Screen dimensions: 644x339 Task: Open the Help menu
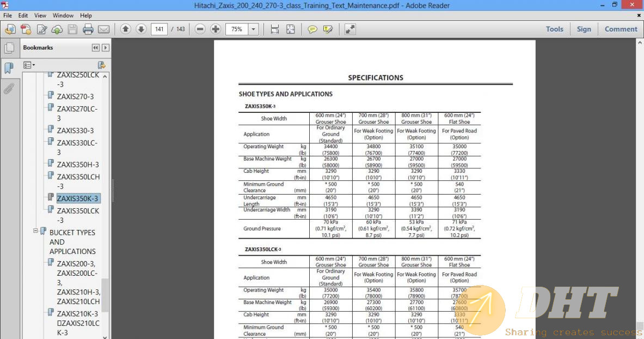pyautogui.click(x=86, y=15)
